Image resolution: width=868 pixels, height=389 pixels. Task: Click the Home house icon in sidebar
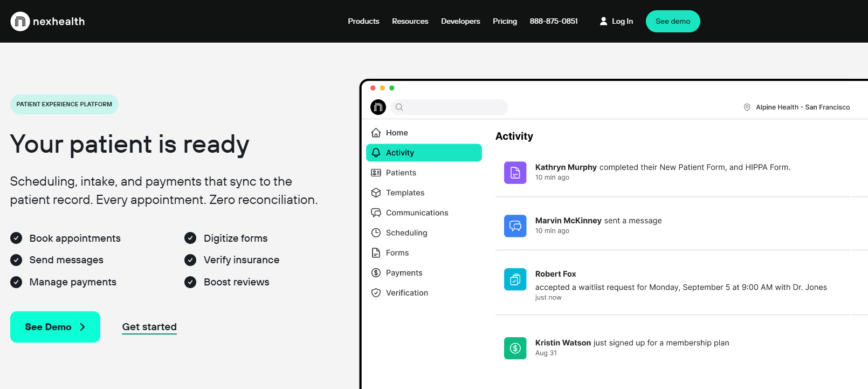tap(376, 133)
